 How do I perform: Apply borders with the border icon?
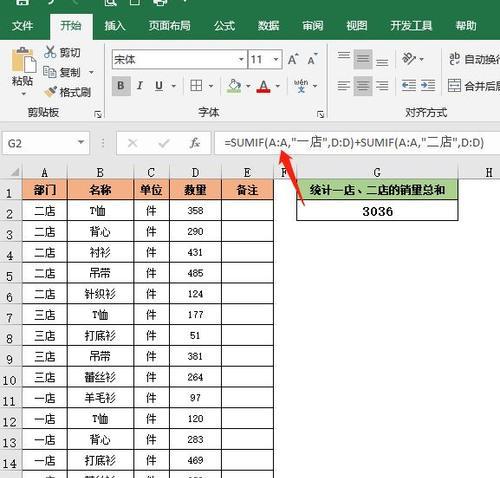point(196,86)
